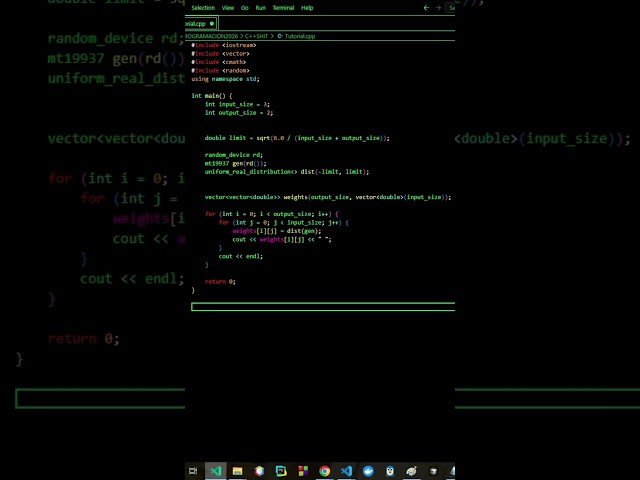Switch to the blue VS Code taskbar icon
Screen dimensions: 640x480
click(346, 471)
